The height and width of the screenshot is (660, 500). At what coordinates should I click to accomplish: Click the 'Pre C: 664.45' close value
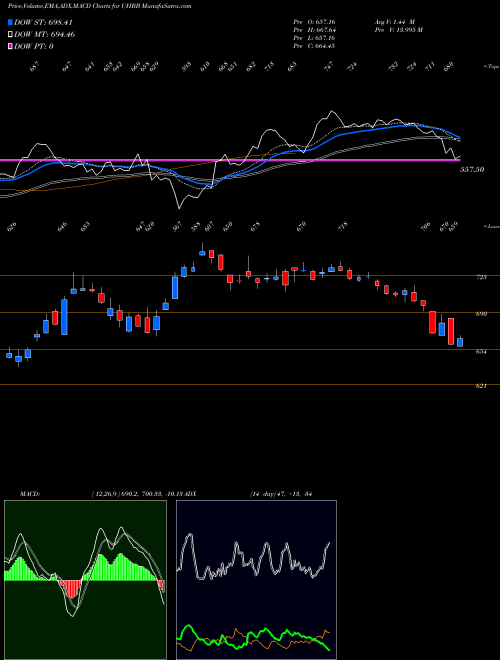[x=314, y=46]
